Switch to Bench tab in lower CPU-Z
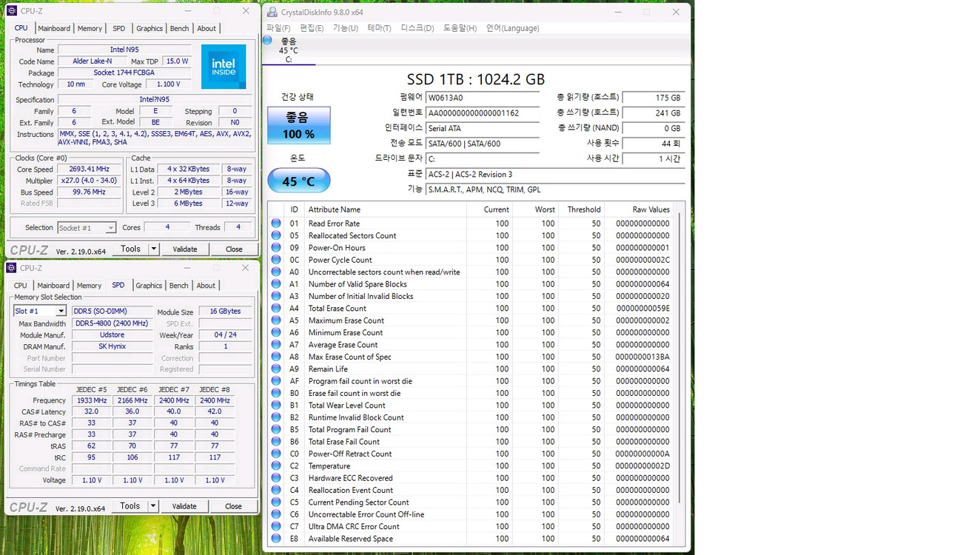 coord(178,286)
